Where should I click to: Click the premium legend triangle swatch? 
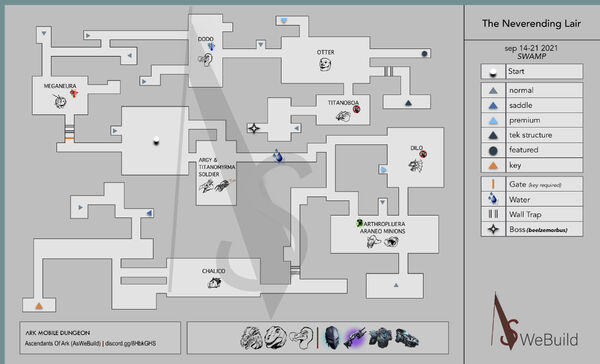[493, 121]
